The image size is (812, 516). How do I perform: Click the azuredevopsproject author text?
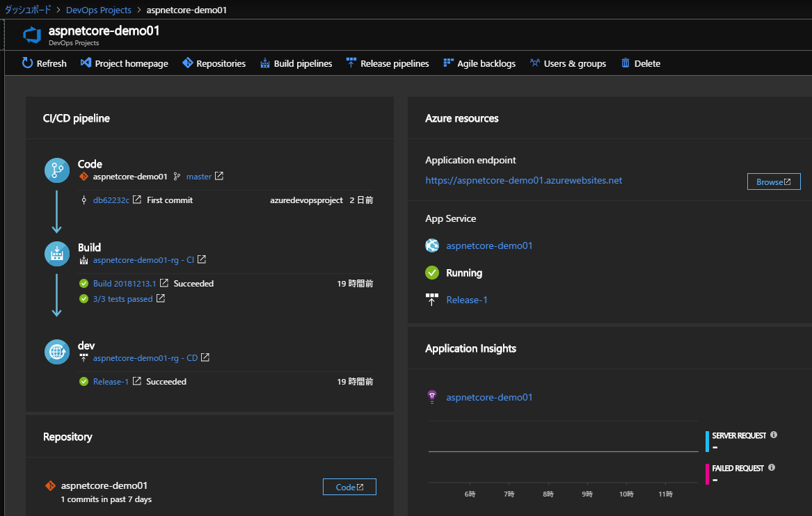click(x=306, y=200)
